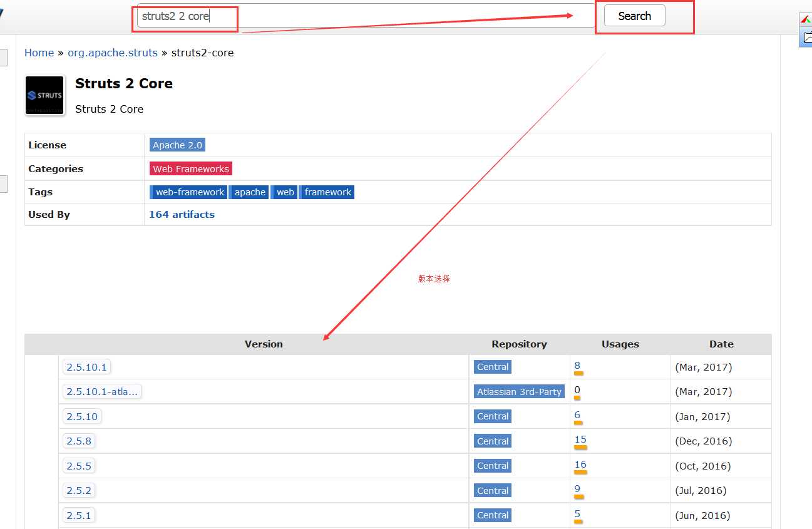Screen dimensions: 812x529
Task: Click the Repository column header
Action: [519, 344]
